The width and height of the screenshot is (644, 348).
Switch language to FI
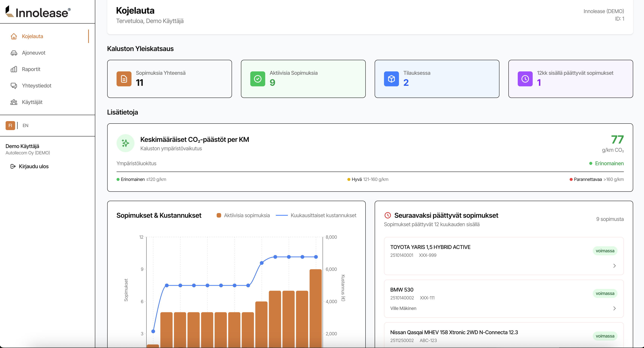pos(10,126)
